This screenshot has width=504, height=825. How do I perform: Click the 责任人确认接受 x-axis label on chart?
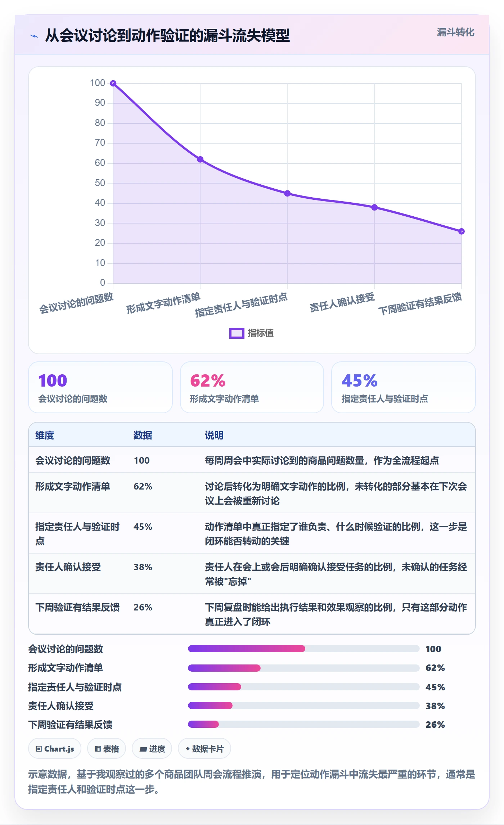pyautogui.click(x=342, y=302)
